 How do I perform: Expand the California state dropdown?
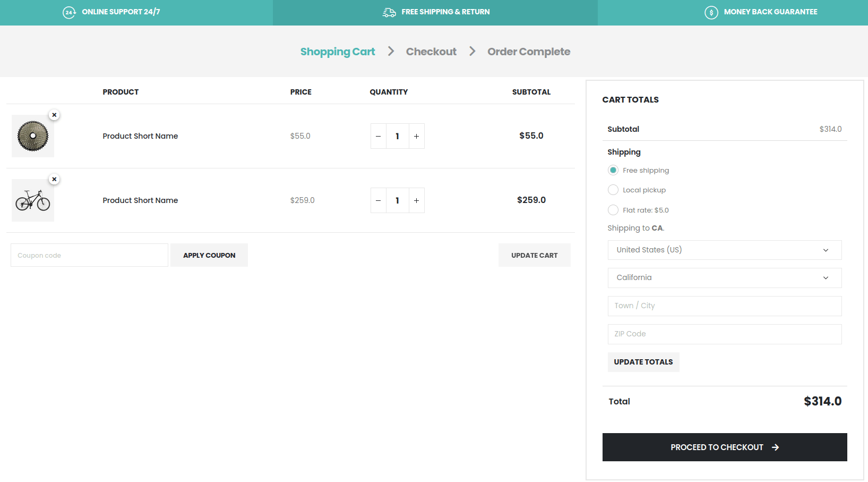click(724, 278)
